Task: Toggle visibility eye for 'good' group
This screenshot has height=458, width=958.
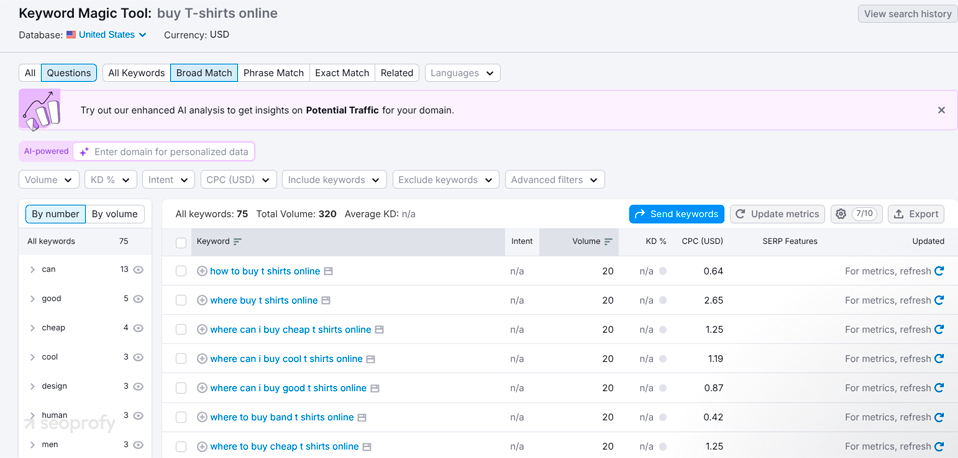Action: point(138,299)
